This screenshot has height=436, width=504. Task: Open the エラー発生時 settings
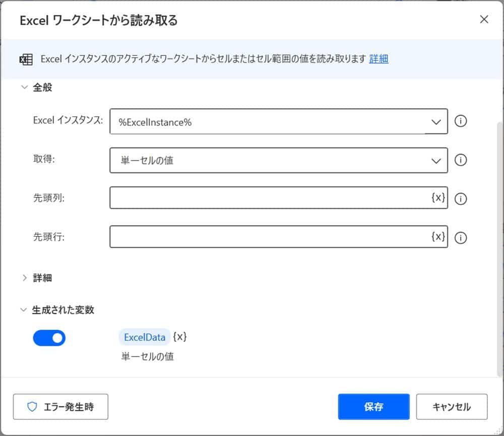[x=60, y=407]
